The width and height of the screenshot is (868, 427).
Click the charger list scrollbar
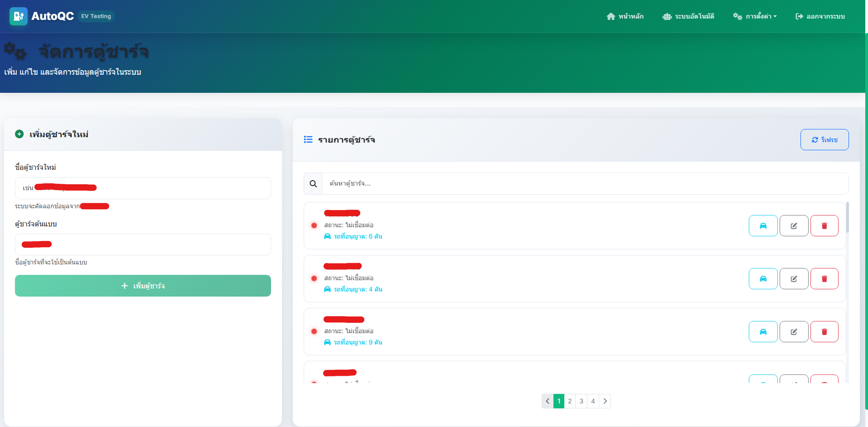click(x=847, y=217)
